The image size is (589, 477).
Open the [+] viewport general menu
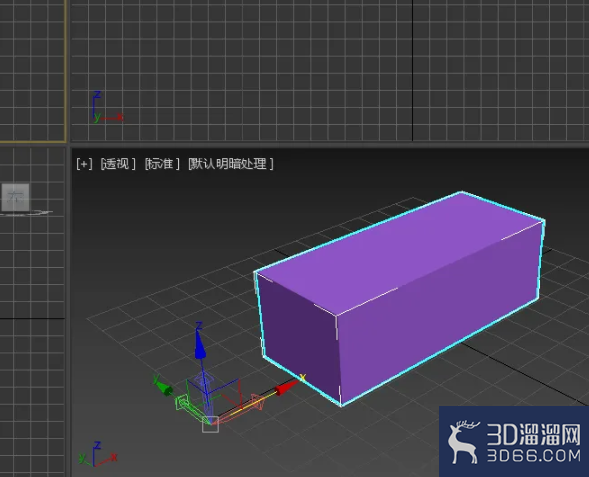84,164
